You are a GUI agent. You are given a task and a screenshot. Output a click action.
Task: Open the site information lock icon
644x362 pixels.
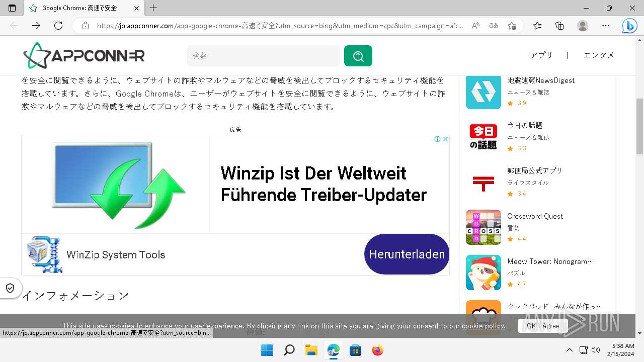[x=86, y=26]
